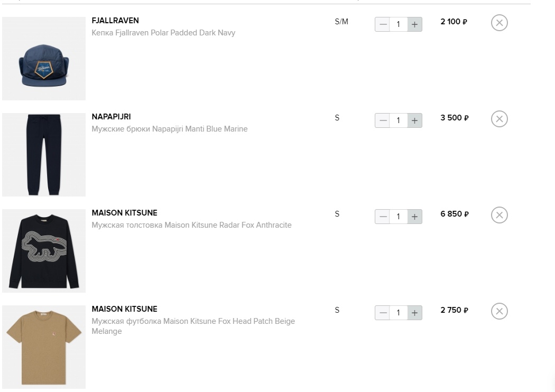View the Napapijri pants thumbnail
555x392 pixels.
pyautogui.click(x=44, y=155)
